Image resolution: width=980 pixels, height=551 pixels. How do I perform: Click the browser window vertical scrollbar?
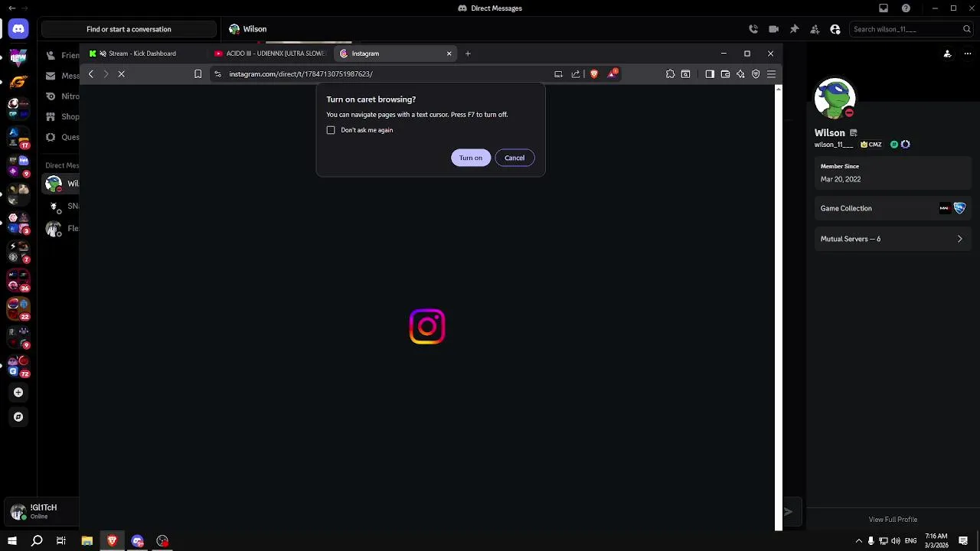[x=779, y=306]
